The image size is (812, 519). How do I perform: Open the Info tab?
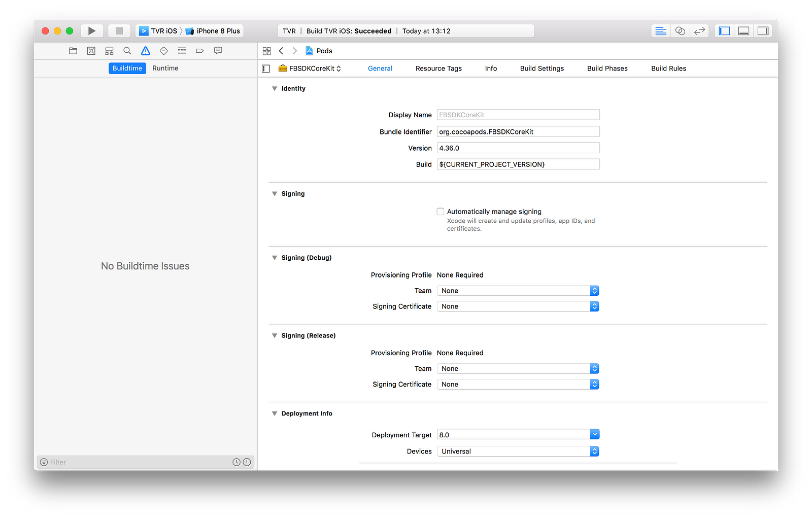(x=491, y=68)
